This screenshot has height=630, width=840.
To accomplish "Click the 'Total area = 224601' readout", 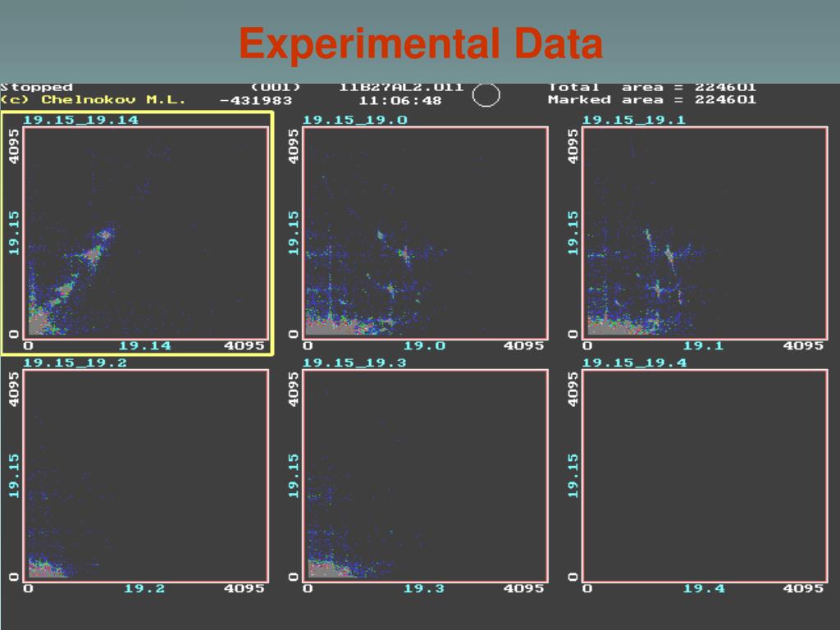I will [652, 87].
